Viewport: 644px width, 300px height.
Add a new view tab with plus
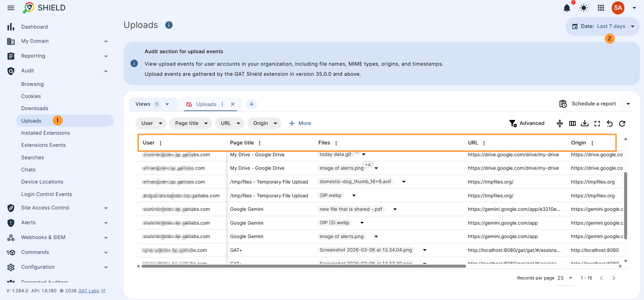(251, 104)
